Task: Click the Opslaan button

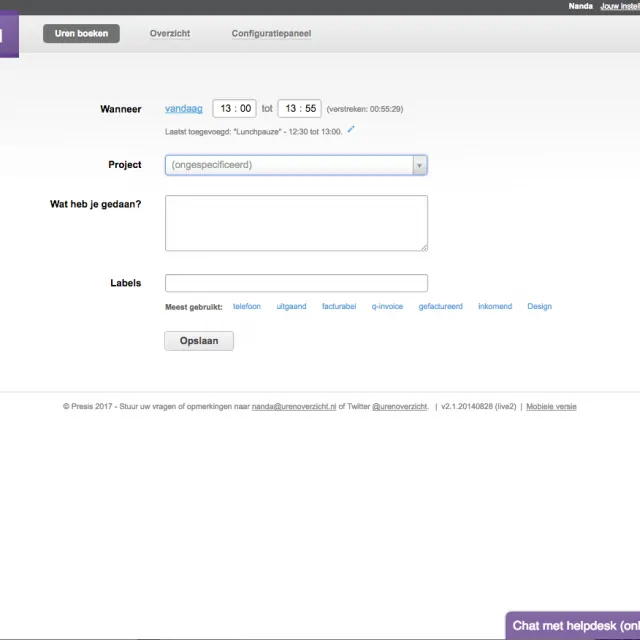Action: tap(199, 341)
